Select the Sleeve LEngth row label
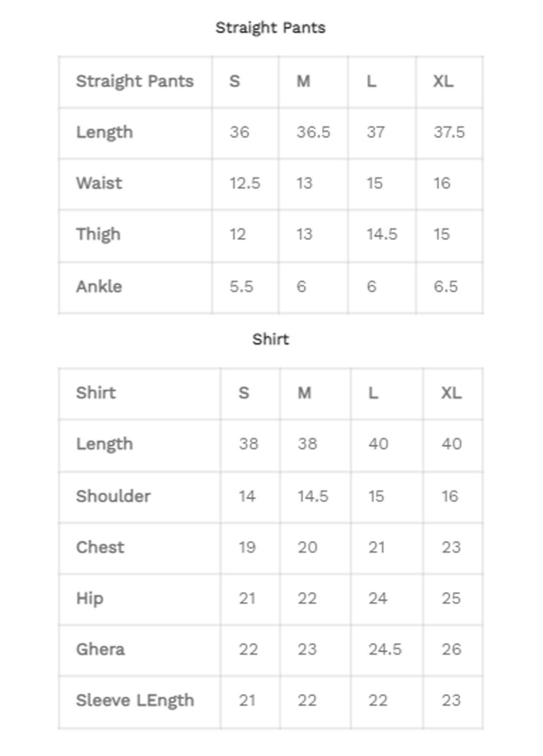Image resolution: width=543 pixels, height=756 pixels. 135,700
